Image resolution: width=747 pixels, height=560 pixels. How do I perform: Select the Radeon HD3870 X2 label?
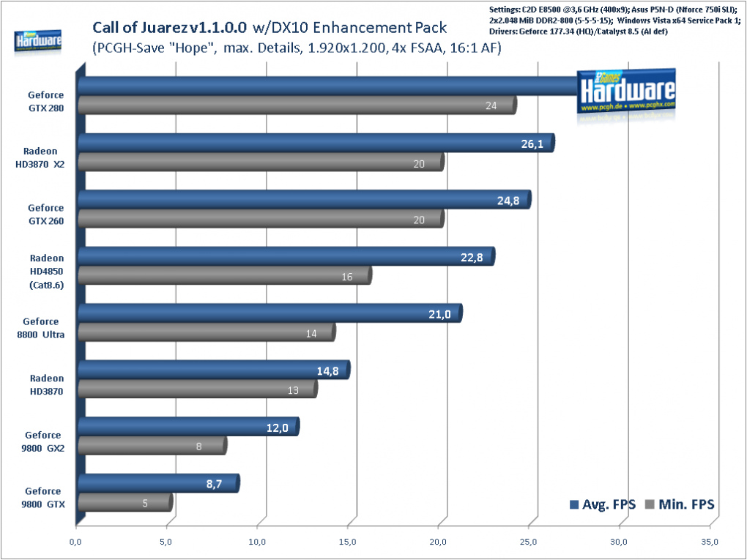point(40,157)
